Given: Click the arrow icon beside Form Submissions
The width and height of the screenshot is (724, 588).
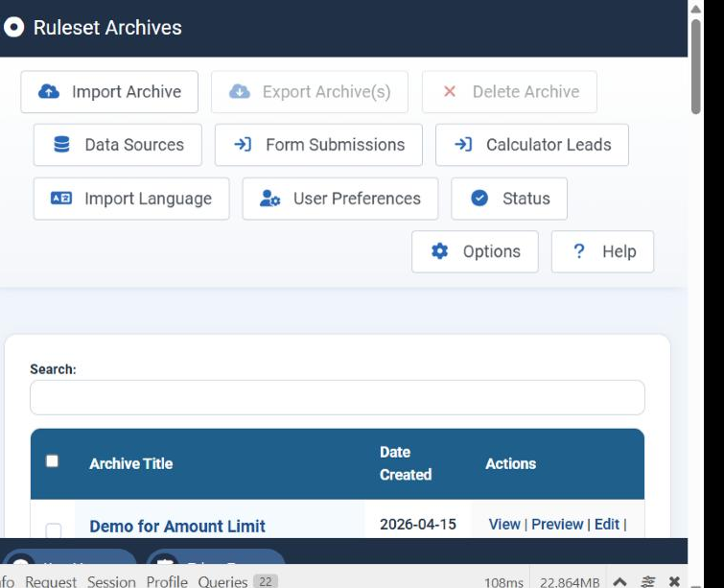Looking at the screenshot, I should pyautogui.click(x=243, y=145).
